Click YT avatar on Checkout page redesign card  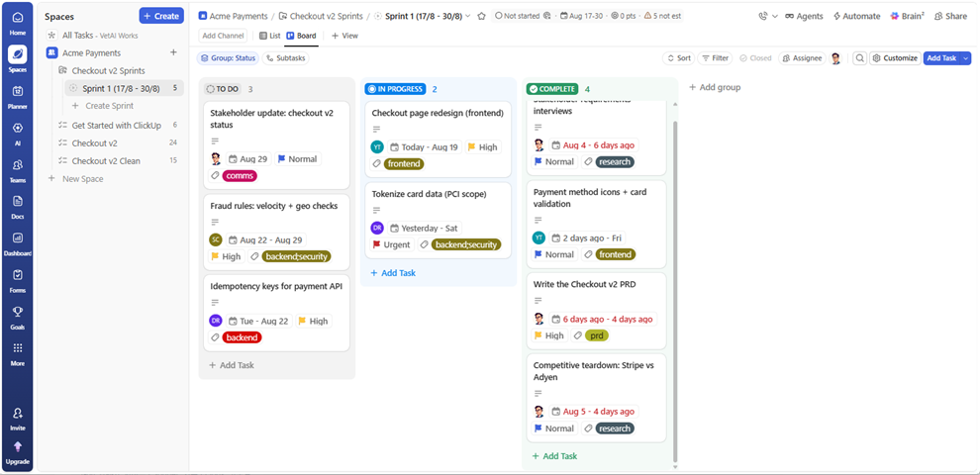click(377, 147)
